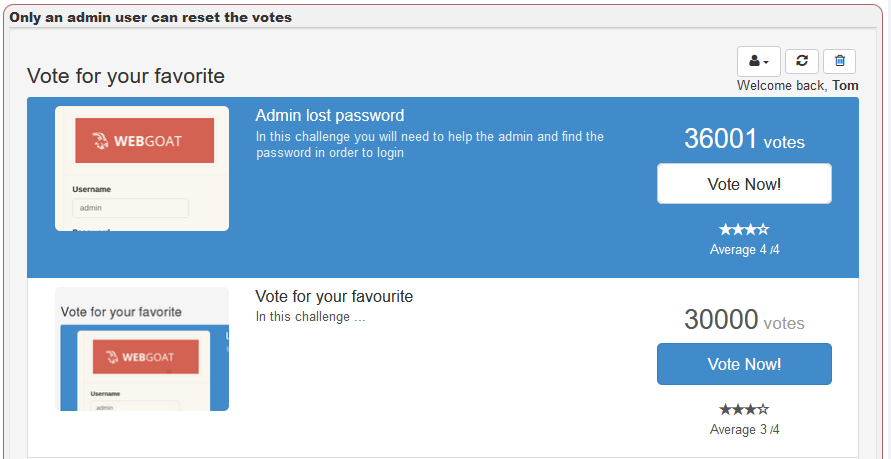Open the Admin lost password thumbnail
Viewport: 891px width, 459px height.
click(142, 168)
